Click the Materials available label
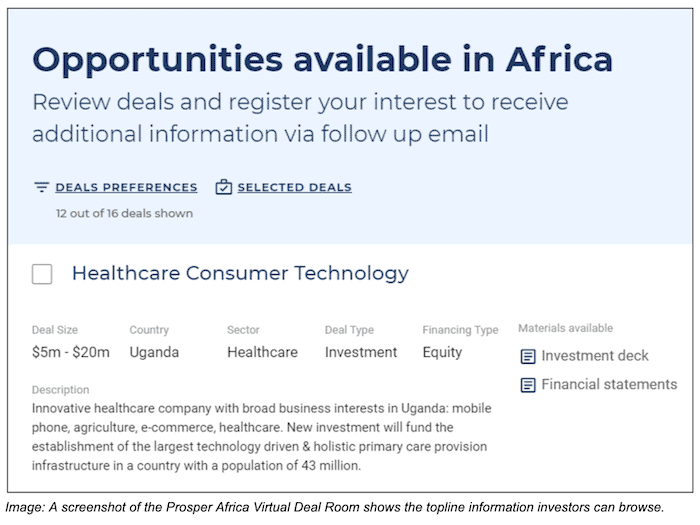 click(x=565, y=328)
